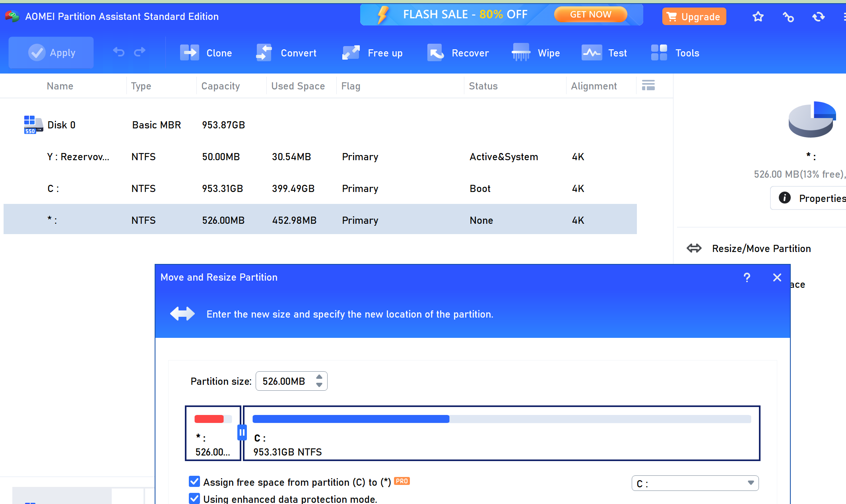
Task: Click the Used Space column header
Action: tap(298, 86)
